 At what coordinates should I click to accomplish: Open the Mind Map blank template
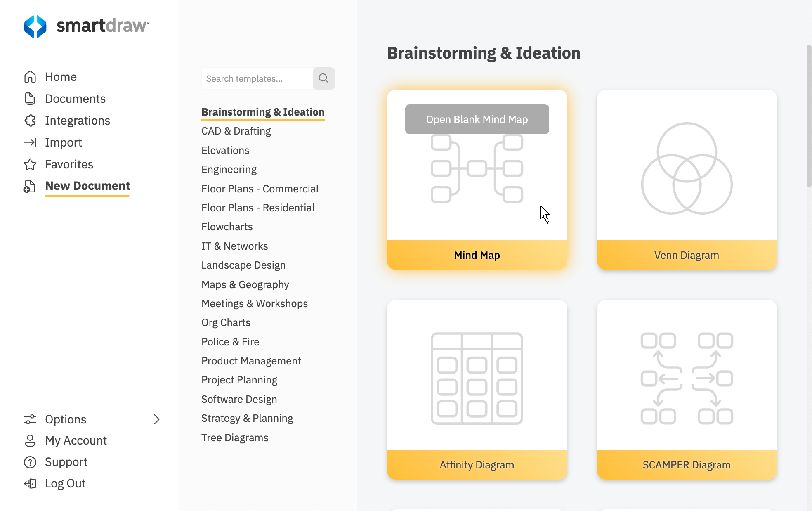pos(477,119)
